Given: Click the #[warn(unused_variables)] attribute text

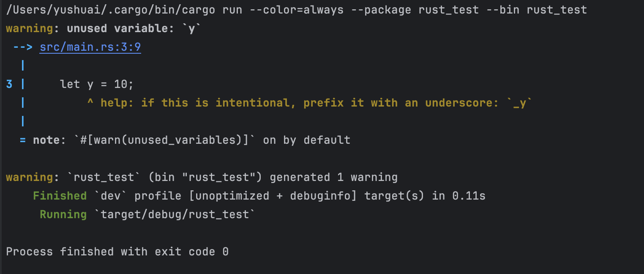Looking at the screenshot, I should tap(168, 140).
